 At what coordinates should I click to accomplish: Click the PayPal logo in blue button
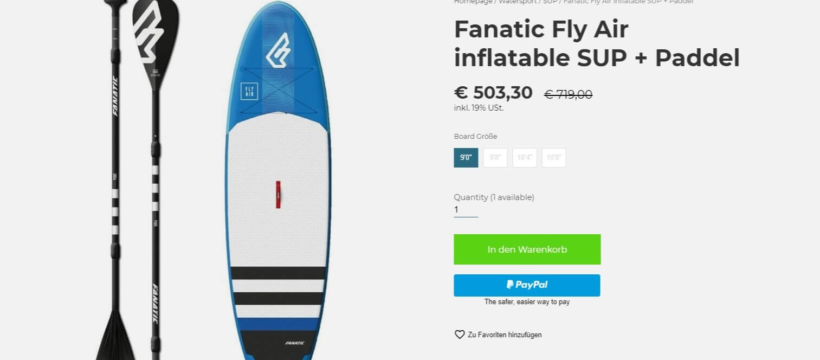(527, 285)
